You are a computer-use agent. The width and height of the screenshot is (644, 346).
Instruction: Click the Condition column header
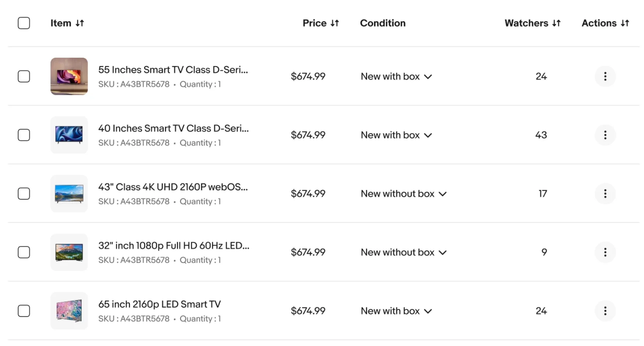click(x=383, y=23)
